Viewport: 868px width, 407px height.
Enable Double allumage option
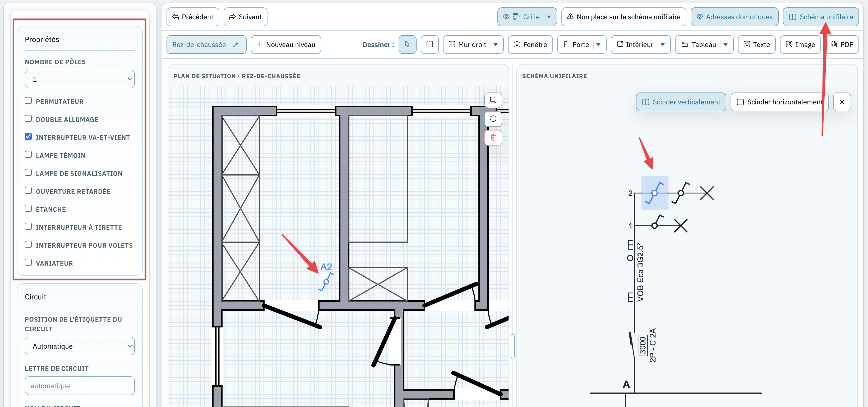(x=28, y=119)
